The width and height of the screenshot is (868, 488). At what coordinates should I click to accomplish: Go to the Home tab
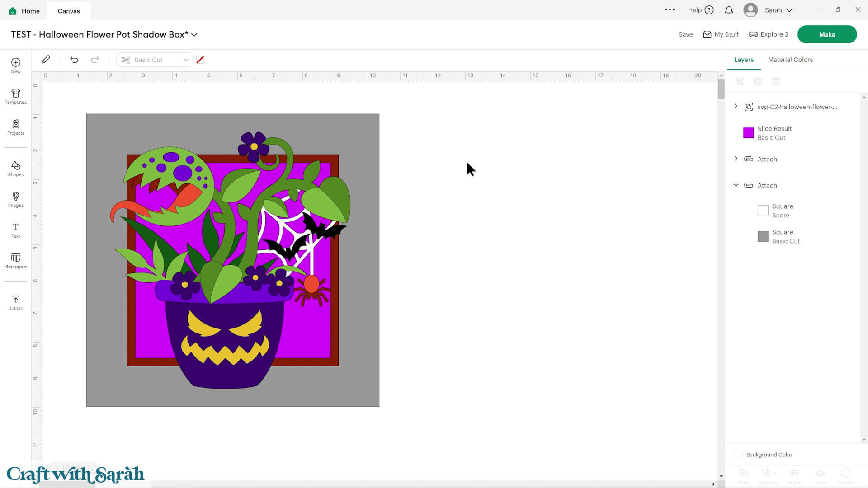(x=24, y=11)
